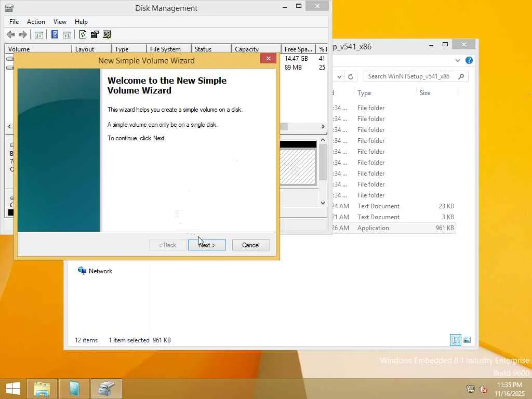Screen dimensions: 532x399
Task: Open the Help menu
Action: tap(81, 22)
